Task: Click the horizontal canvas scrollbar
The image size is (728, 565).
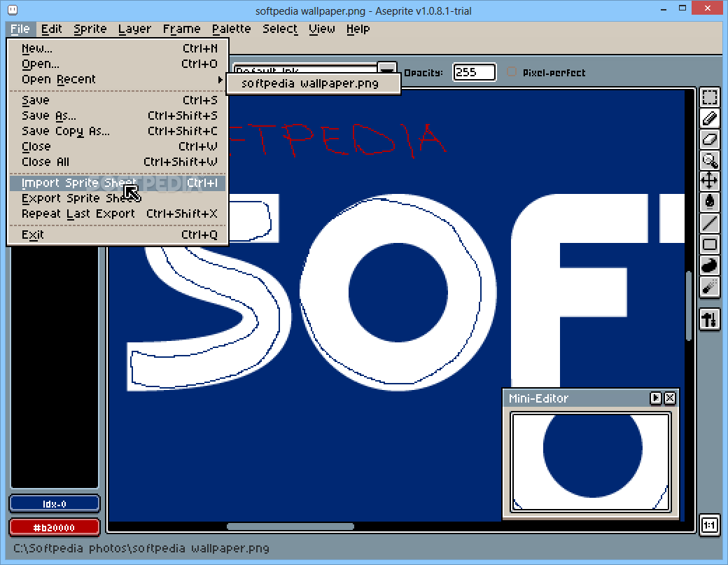Action: point(290,526)
